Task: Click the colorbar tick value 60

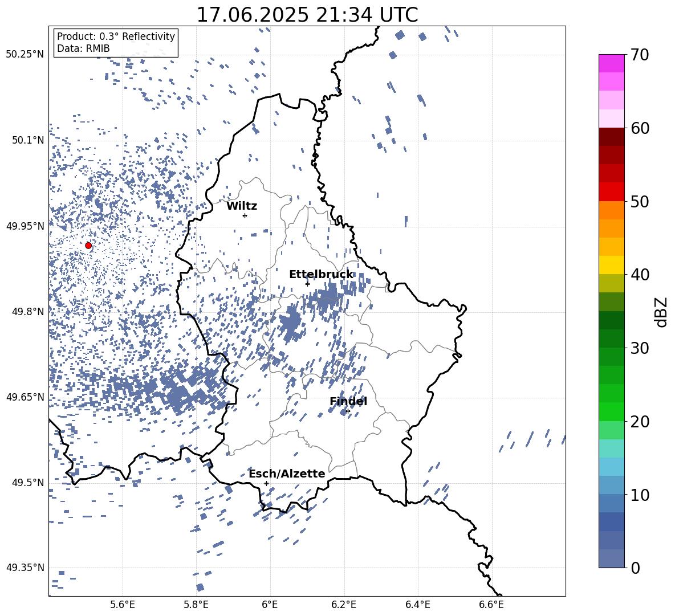Action: [639, 128]
